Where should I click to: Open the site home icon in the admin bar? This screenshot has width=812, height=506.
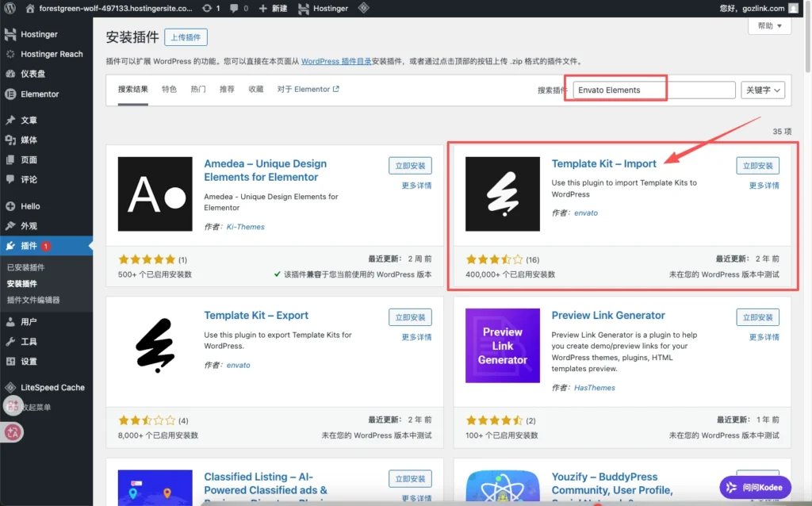point(30,8)
